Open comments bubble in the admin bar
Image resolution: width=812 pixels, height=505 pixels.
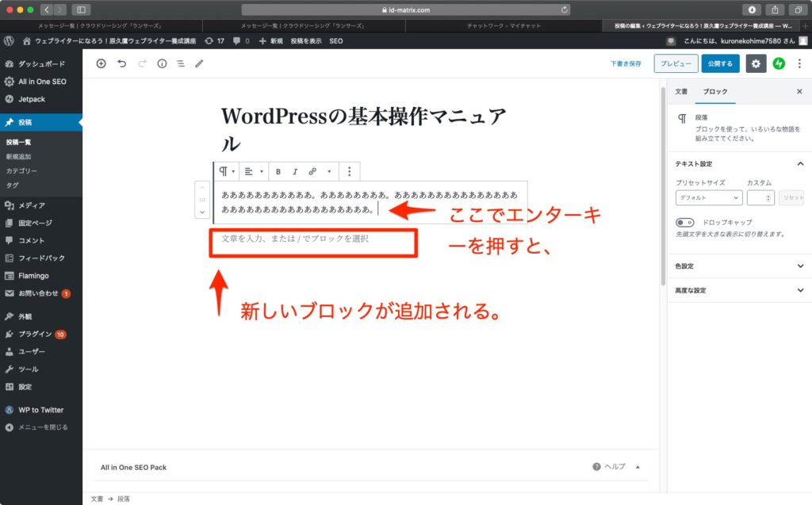(241, 41)
